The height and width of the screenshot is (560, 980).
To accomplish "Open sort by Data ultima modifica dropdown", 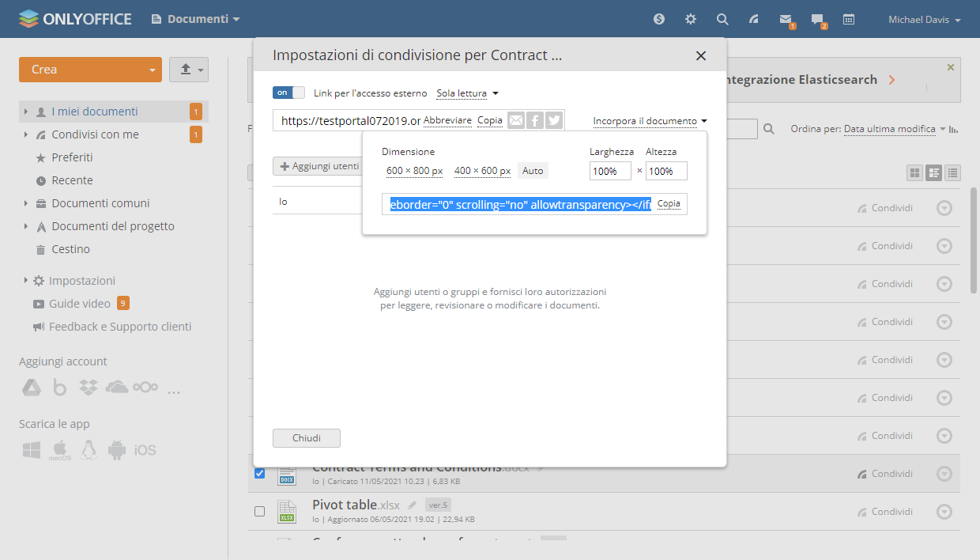I will [895, 129].
